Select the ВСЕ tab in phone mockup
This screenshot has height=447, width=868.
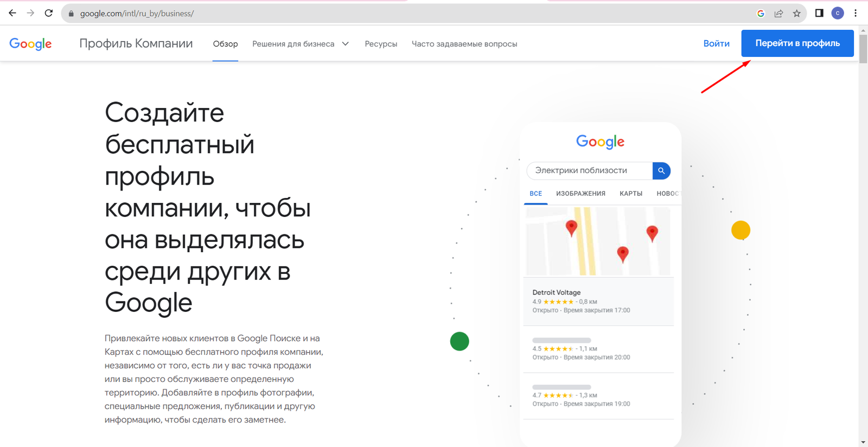click(x=536, y=194)
